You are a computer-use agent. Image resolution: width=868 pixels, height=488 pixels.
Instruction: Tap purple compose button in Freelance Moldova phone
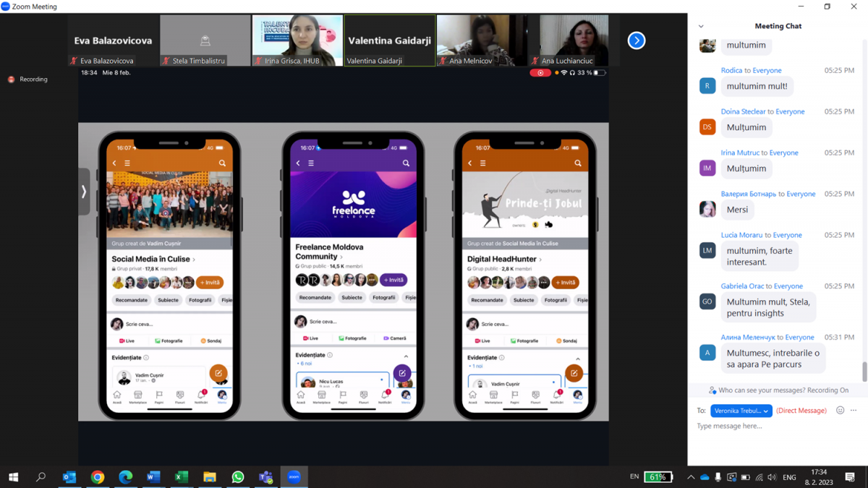[x=402, y=373]
